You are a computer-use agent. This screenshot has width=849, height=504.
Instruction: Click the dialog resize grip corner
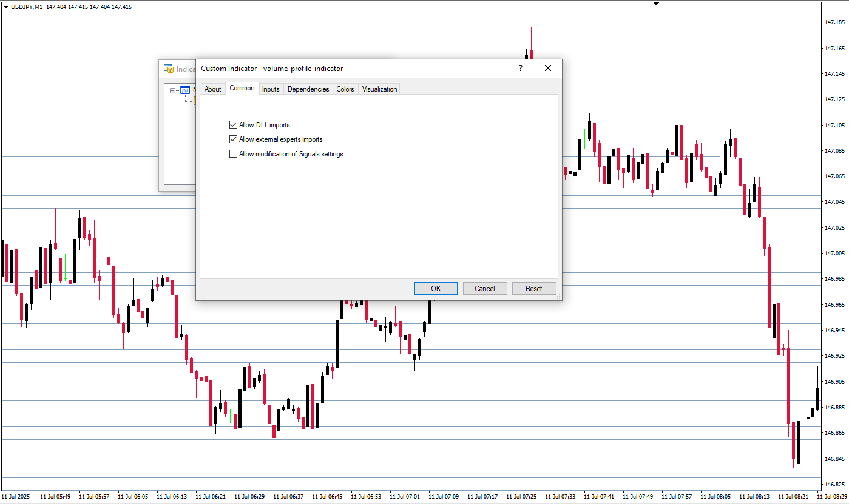[557, 296]
